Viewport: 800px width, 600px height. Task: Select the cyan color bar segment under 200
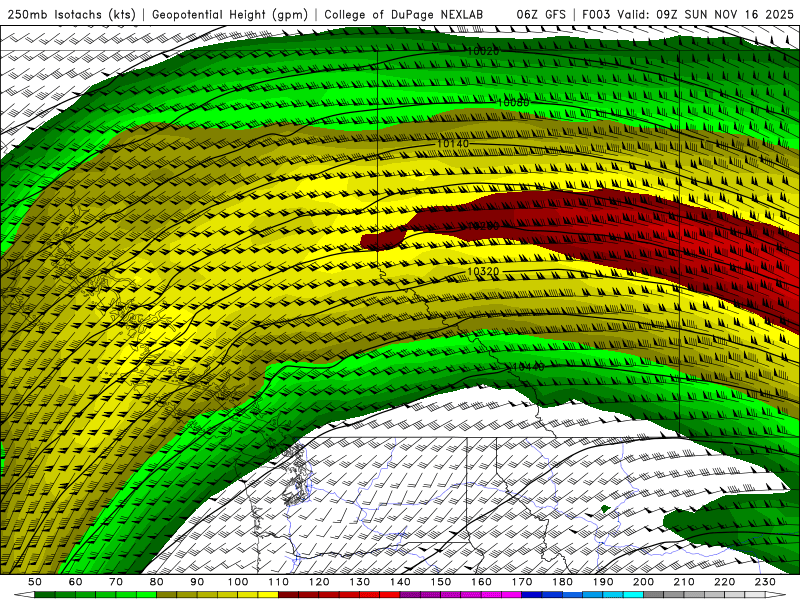pyautogui.click(x=634, y=595)
